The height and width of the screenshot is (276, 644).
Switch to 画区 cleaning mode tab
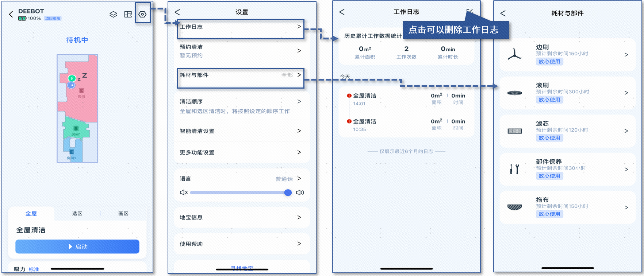click(123, 214)
